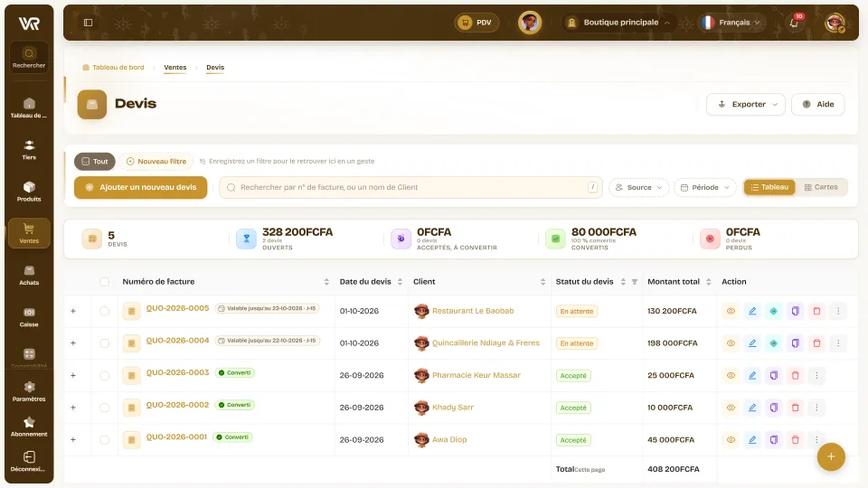Click the VR logo
The height and width of the screenshot is (488, 868).
coord(29,23)
